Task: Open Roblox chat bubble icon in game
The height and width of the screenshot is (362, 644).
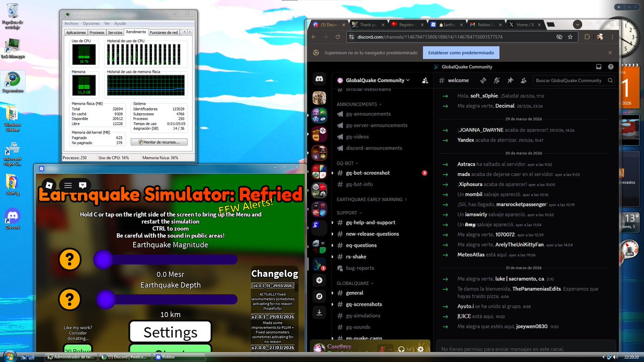Action: pyautogui.click(x=83, y=185)
